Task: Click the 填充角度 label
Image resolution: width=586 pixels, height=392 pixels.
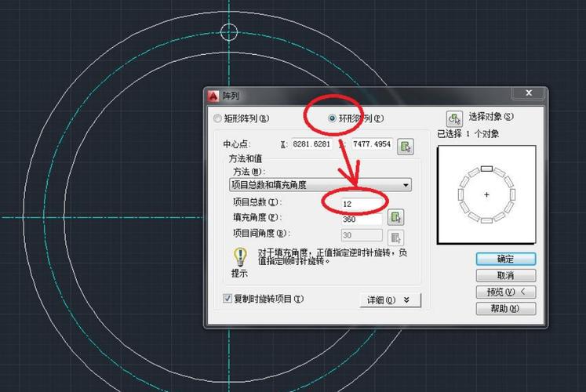Action: point(257,217)
